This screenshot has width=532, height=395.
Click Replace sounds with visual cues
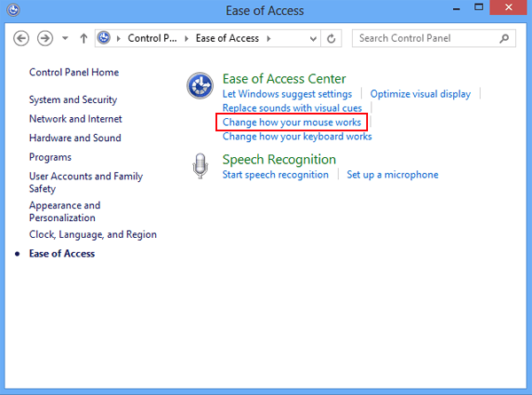point(292,107)
